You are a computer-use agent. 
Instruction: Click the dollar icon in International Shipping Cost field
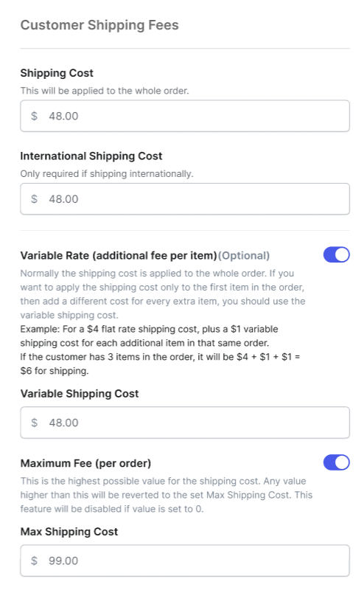(34, 198)
